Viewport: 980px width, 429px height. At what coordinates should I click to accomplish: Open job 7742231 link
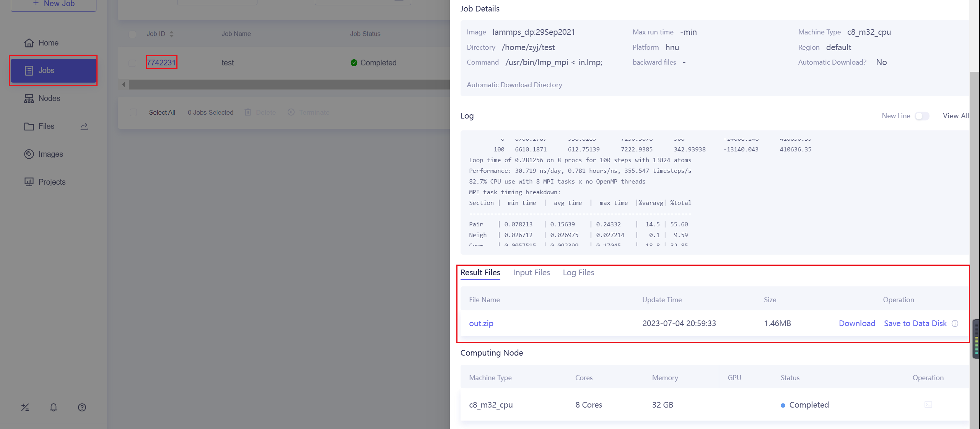(x=161, y=63)
